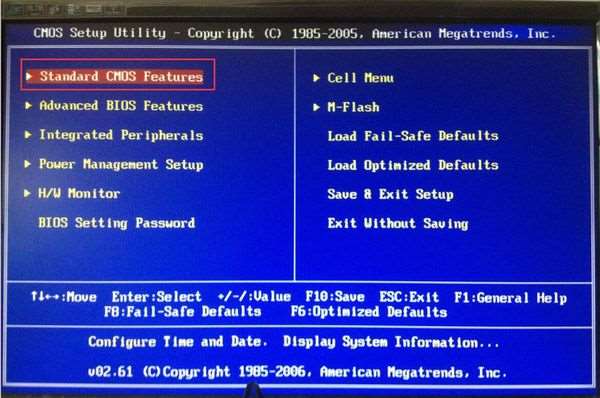
Task: Click triangle next to H/W Monitor
Action: coord(27,193)
